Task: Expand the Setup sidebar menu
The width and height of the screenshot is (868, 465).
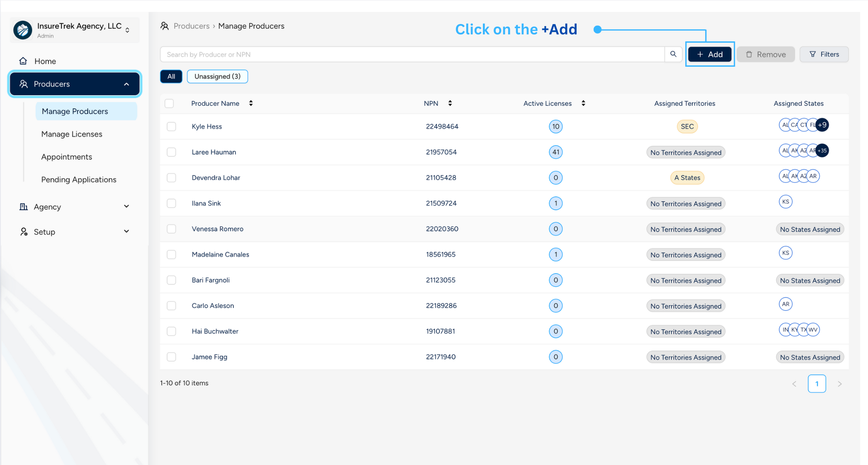Action: 126,231
